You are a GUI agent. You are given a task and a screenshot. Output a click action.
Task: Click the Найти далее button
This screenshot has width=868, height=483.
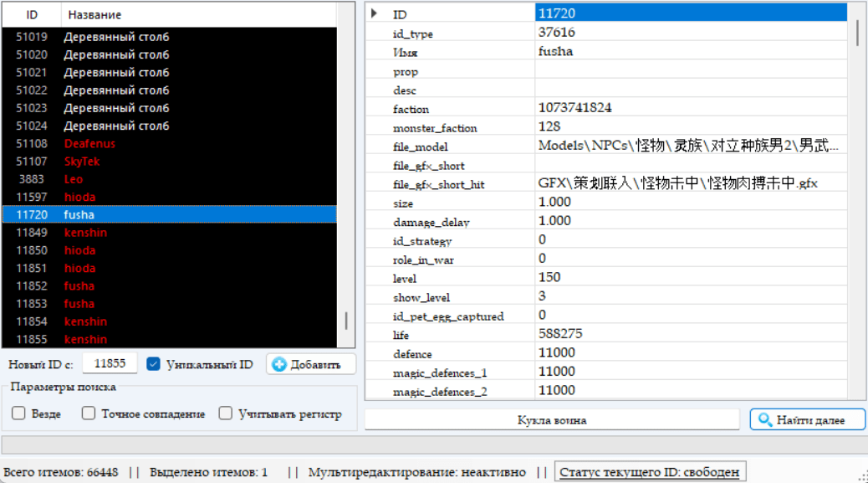click(806, 419)
